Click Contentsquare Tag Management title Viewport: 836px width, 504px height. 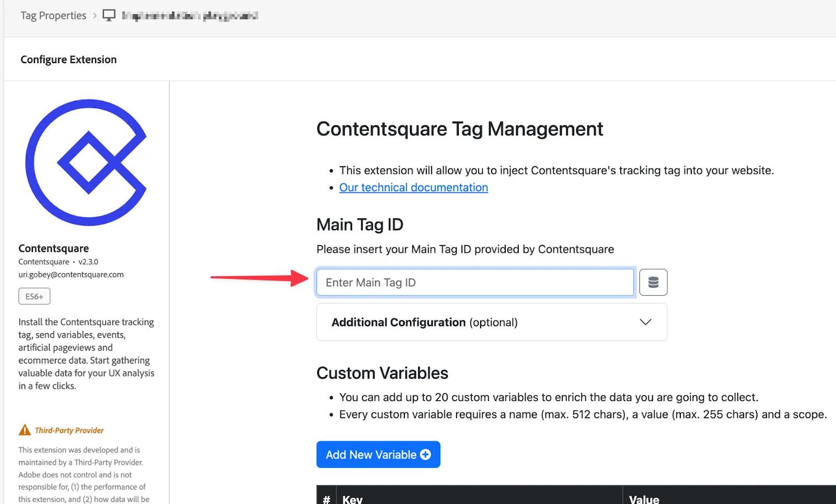(460, 129)
